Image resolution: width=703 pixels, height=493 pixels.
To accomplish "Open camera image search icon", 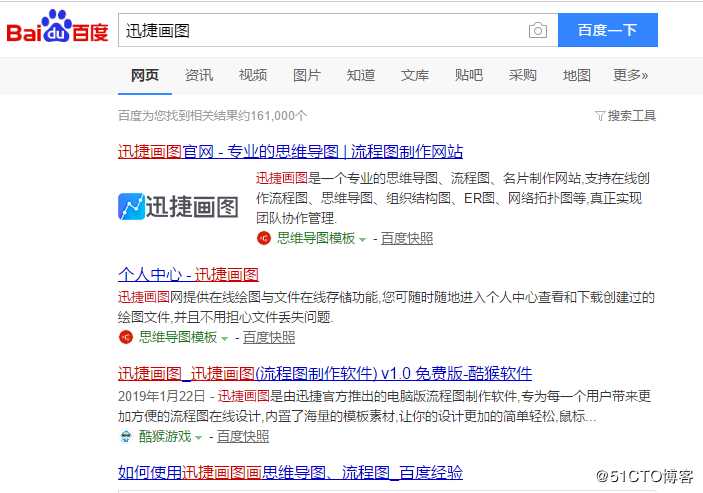I will click(x=538, y=30).
